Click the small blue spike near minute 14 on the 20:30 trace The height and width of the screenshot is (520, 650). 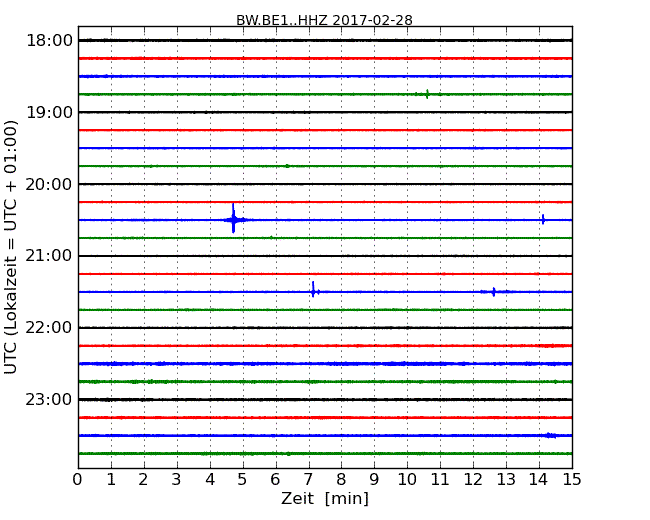point(543,219)
